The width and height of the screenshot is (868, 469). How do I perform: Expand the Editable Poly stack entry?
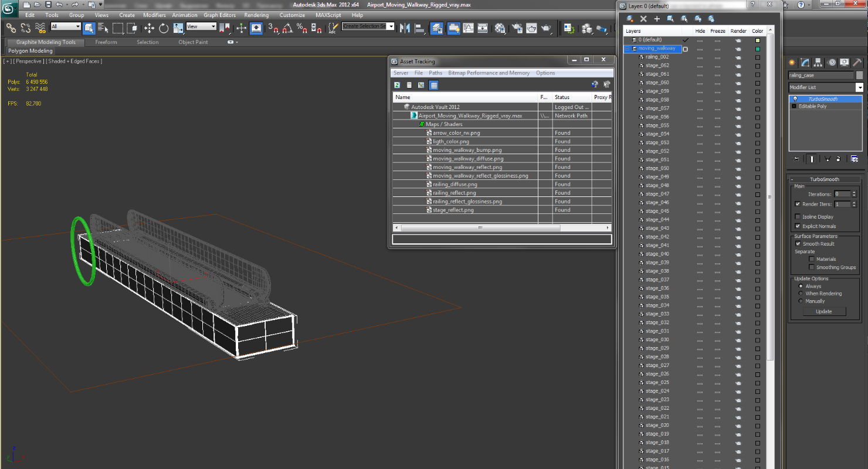point(795,107)
